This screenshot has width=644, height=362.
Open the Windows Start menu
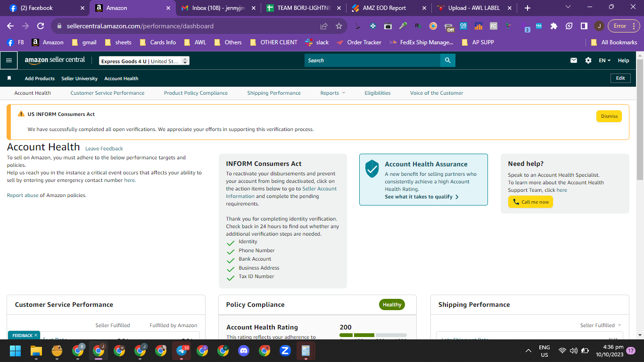coord(16,351)
